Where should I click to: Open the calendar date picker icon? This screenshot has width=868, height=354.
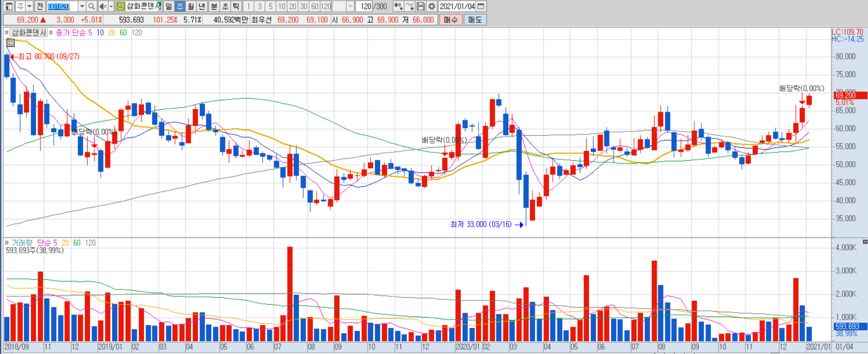coord(481,7)
